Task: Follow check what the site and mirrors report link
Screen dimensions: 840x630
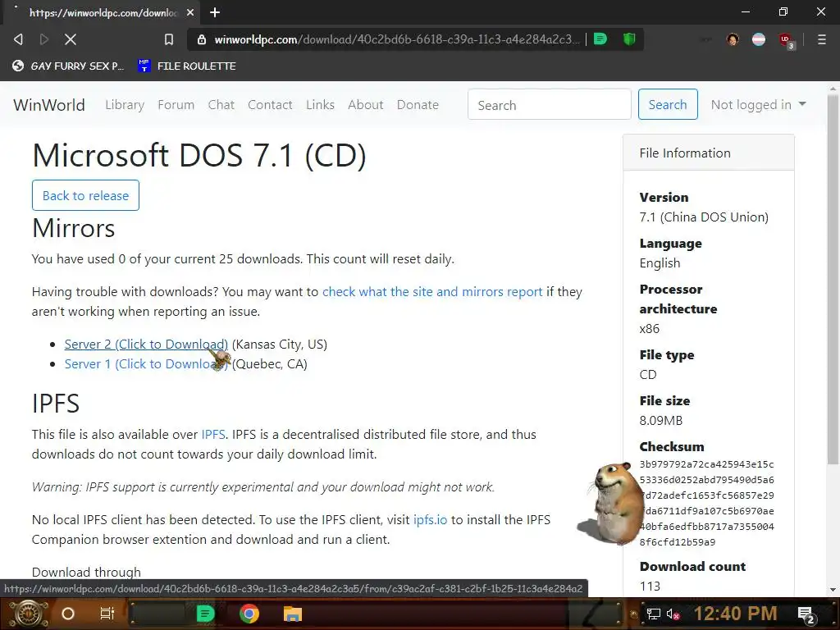Action: tap(432, 292)
